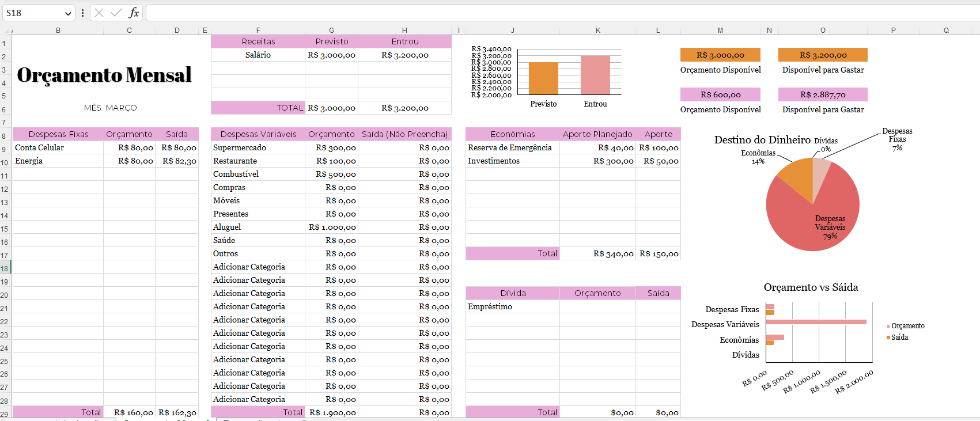Click the fx Insert Function icon
This screenshot has width=980, height=421.
pyautogui.click(x=134, y=13)
